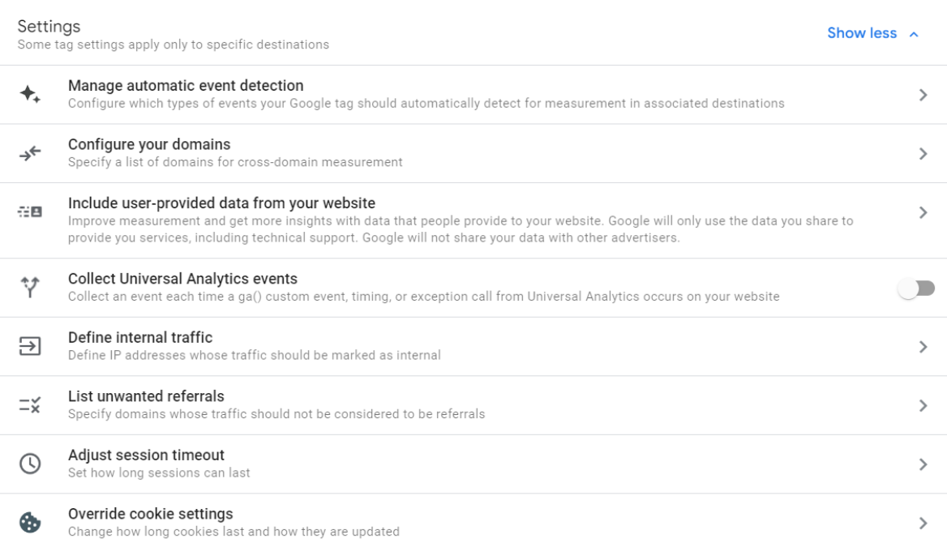Viewport: 947px width, 560px height.
Task: Expand Include user-provided data options
Action: tap(924, 212)
